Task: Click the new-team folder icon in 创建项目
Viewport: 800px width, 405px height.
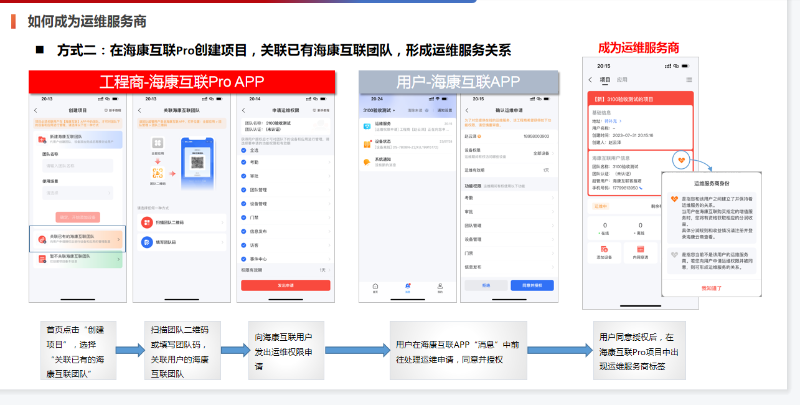Action: click(x=42, y=139)
